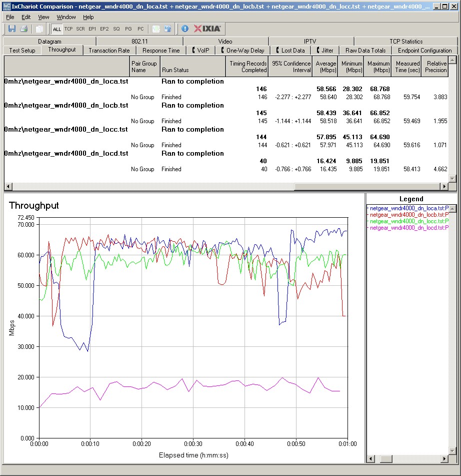Click the Run Status column header
Image resolution: width=461 pixels, height=476 pixels.
193,67
